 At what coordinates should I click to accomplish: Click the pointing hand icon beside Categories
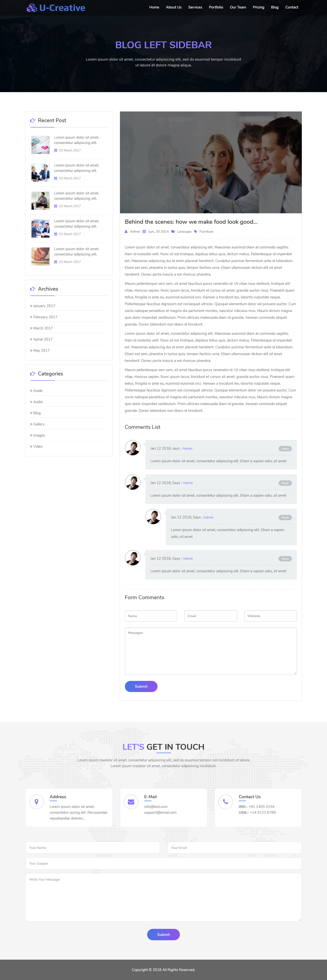tap(33, 374)
